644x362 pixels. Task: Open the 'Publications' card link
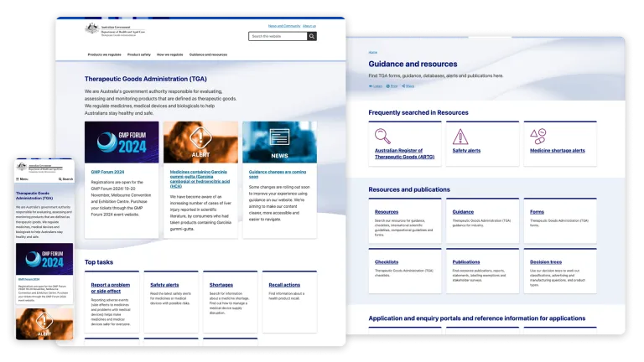466,261
